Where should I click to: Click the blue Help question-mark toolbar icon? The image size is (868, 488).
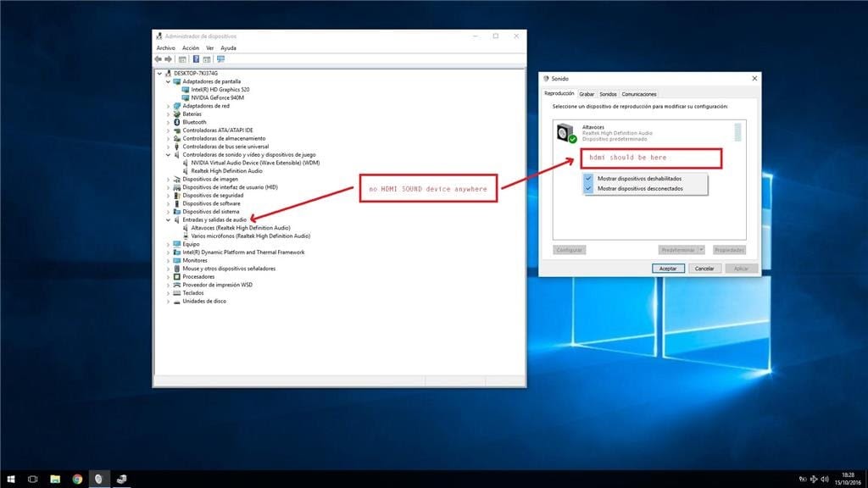click(196, 59)
